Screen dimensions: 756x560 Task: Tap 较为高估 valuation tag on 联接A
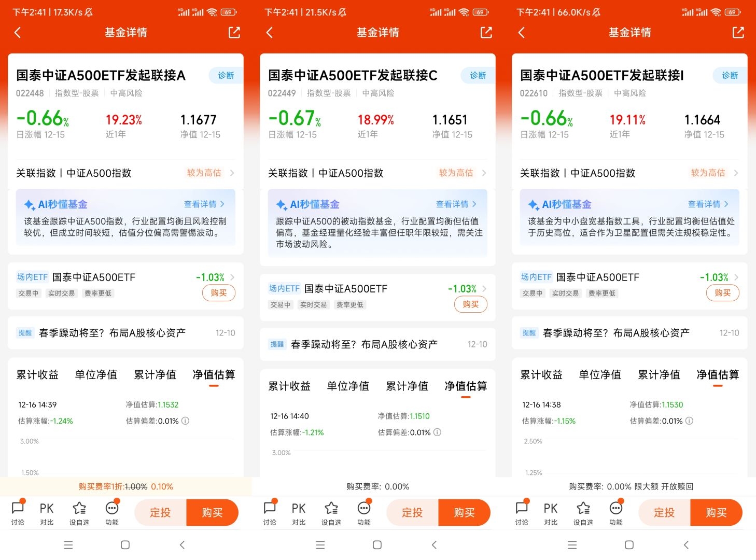pyautogui.click(x=204, y=173)
